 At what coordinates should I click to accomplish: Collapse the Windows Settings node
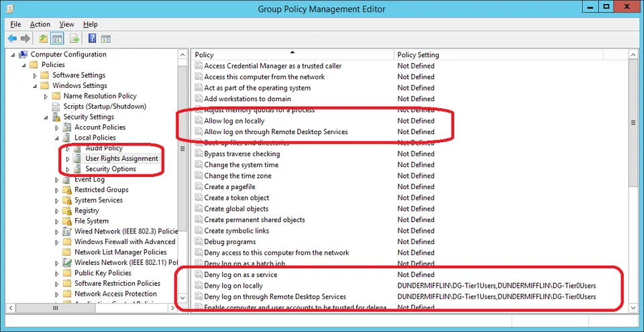(x=35, y=86)
